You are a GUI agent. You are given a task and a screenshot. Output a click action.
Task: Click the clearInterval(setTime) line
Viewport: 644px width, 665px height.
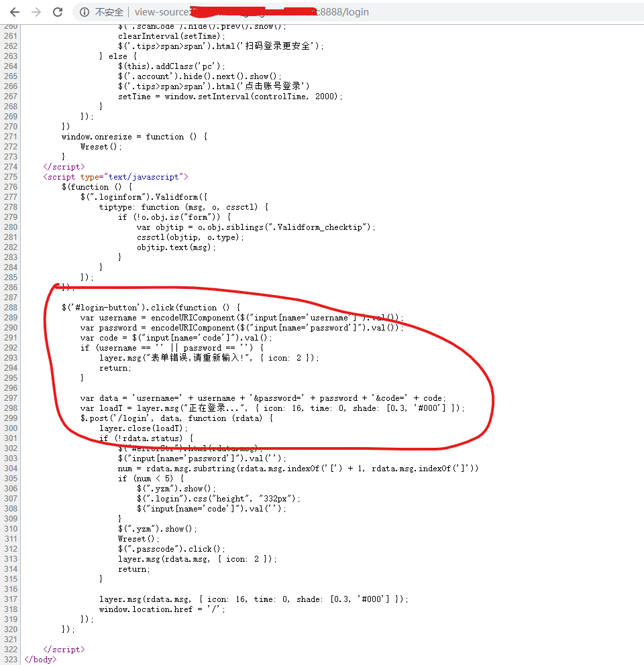coord(172,36)
